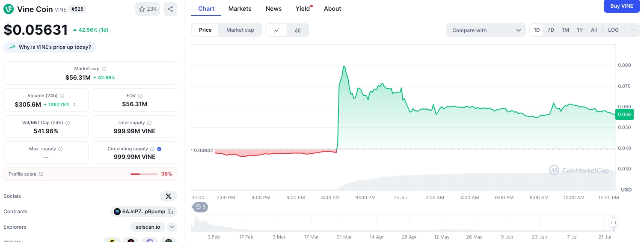Click the Buy VINE button
644x242 pixels.
[x=621, y=6]
